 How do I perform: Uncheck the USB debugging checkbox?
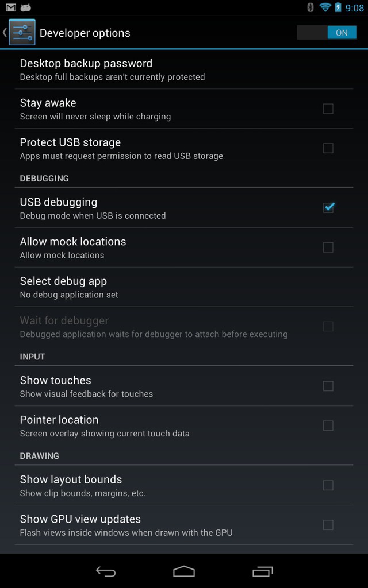pyautogui.click(x=328, y=207)
